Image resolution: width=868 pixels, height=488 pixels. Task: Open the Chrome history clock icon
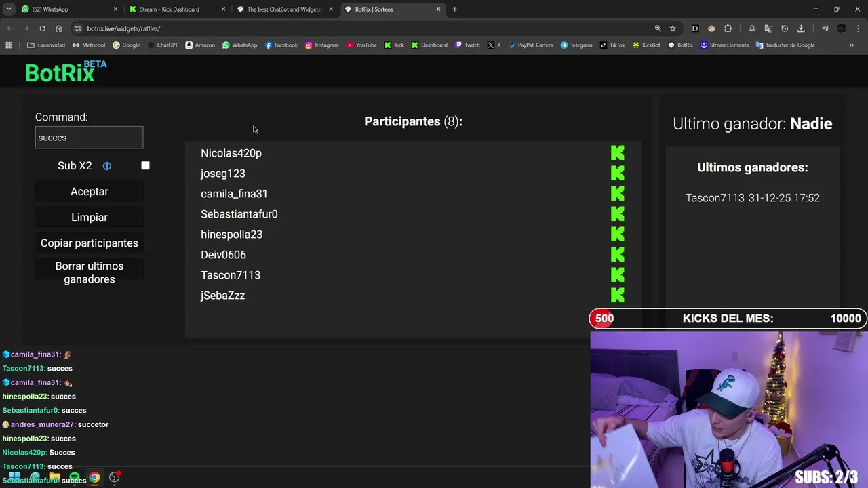click(x=785, y=28)
